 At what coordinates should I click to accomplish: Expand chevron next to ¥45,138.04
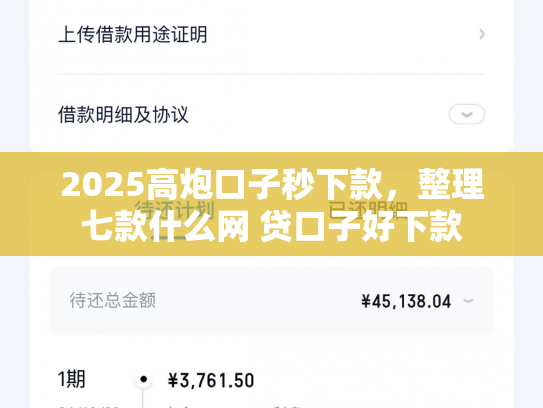tap(468, 301)
